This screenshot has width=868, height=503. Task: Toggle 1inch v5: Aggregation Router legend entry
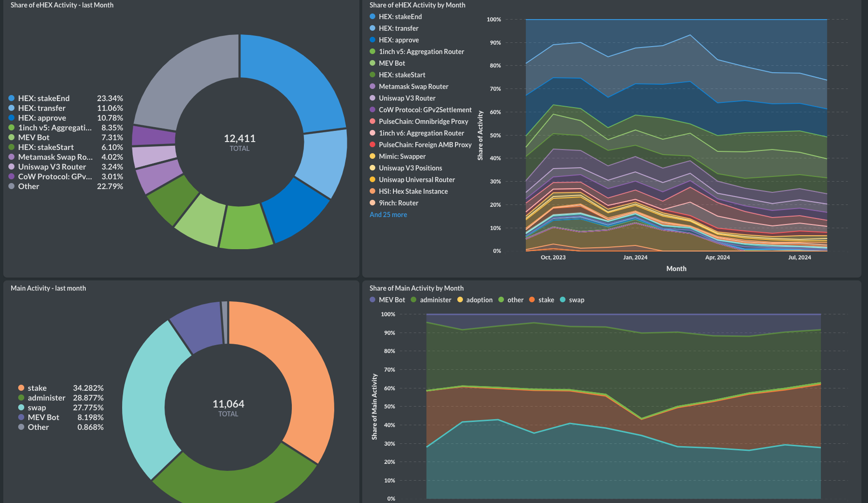(417, 52)
